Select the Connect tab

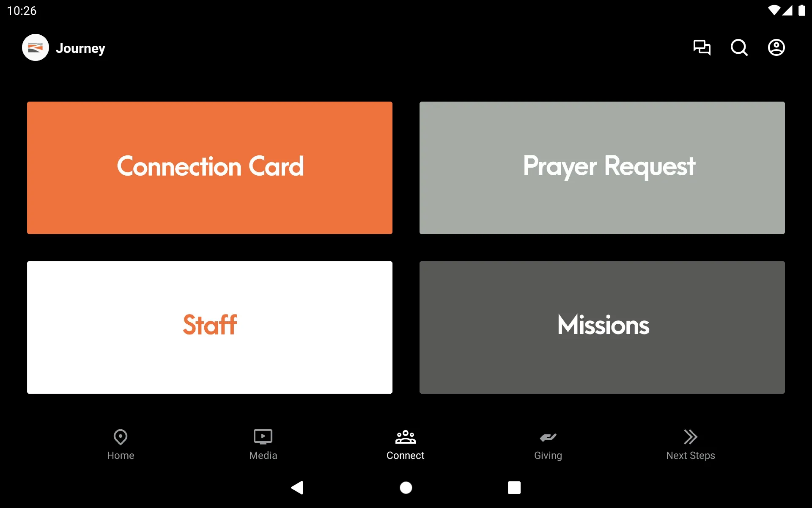click(x=406, y=444)
